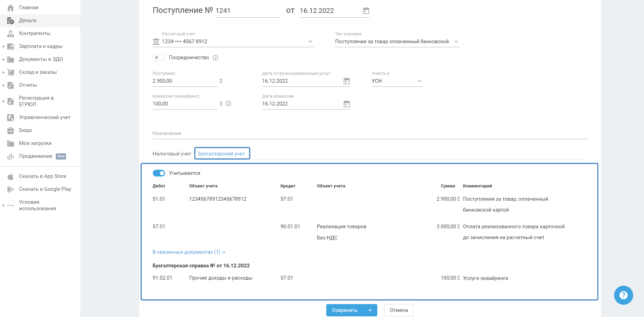The height and width of the screenshot is (317, 644).
Task: Expand the Учесть в УСН dropdown
Action: tap(419, 81)
